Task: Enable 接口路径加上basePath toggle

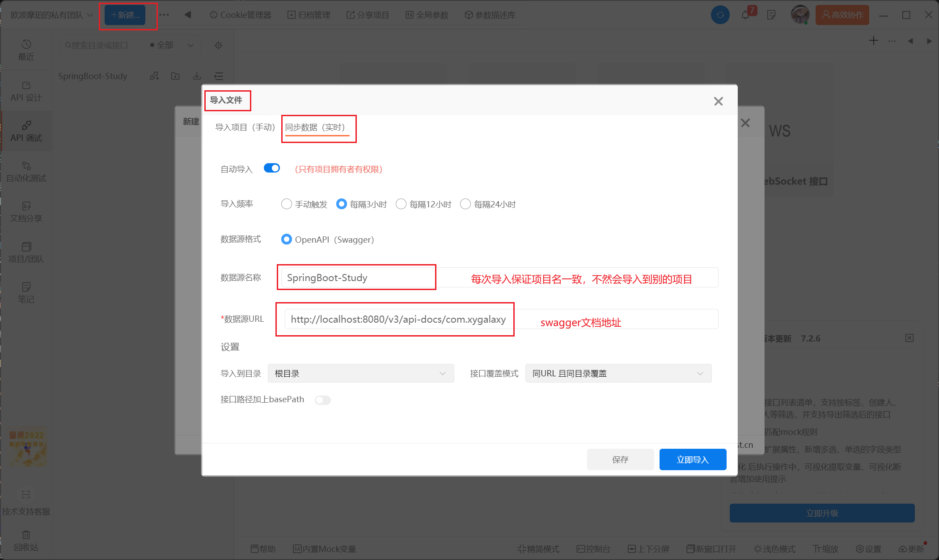Action: [x=322, y=400]
